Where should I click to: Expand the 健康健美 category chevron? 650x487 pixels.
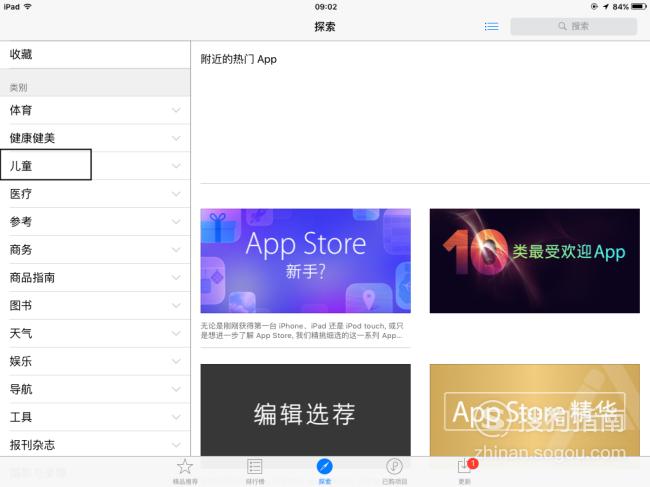point(176,138)
